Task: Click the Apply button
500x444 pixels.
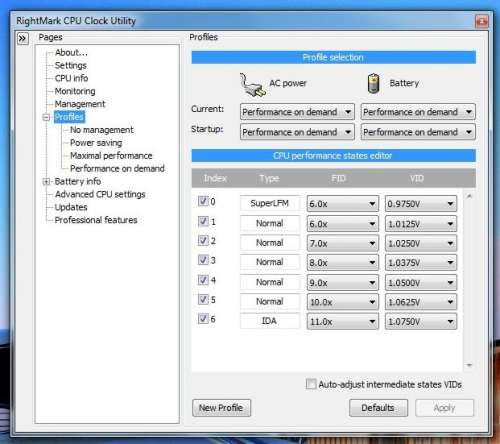Action: (444, 408)
